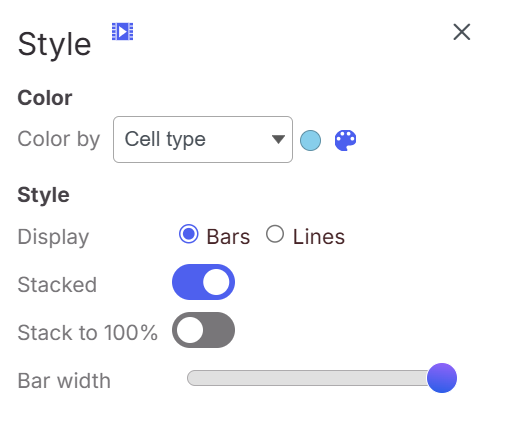505x425 pixels.
Task: Select the Lines radio button
Action: [275, 234]
